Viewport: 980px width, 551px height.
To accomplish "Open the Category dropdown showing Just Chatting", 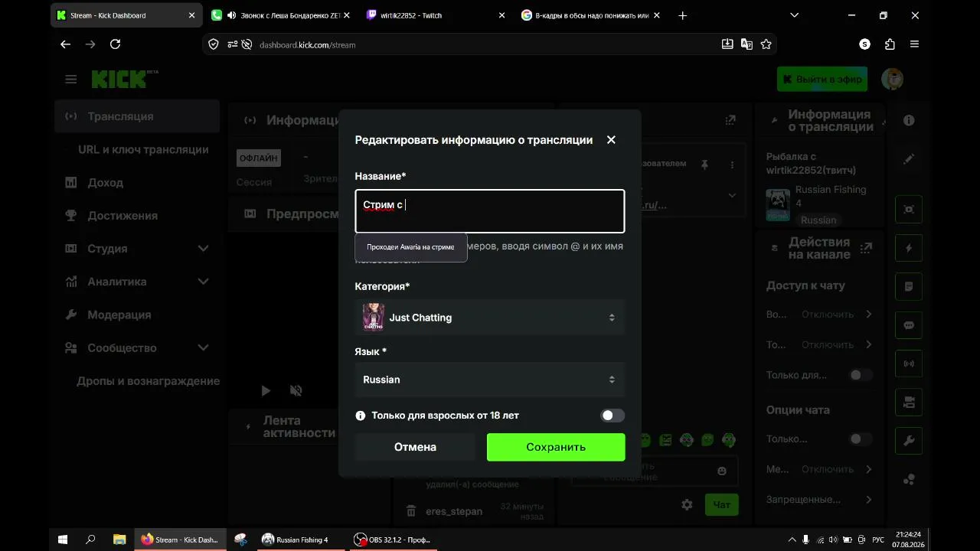I will click(490, 318).
